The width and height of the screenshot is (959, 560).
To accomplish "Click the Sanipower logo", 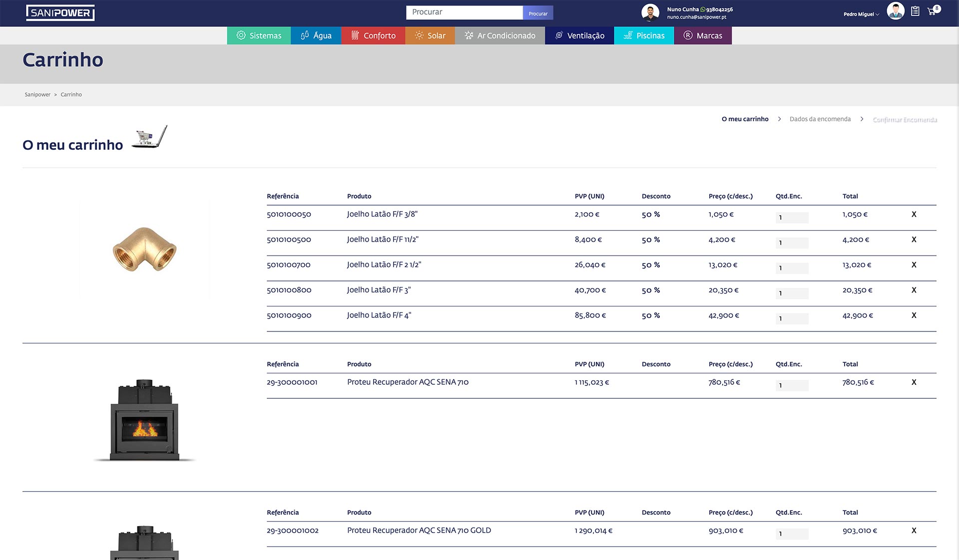I will tap(60, 13).
